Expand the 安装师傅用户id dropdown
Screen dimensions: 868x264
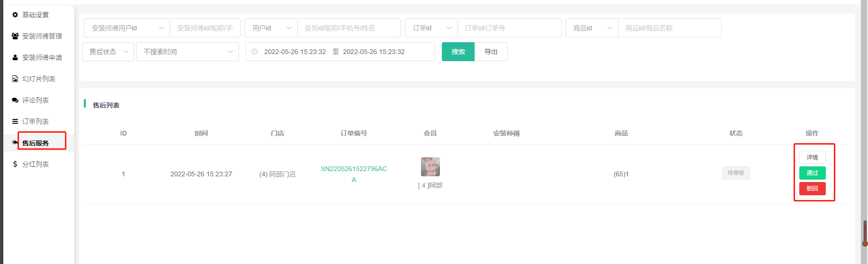click(127, 28)
